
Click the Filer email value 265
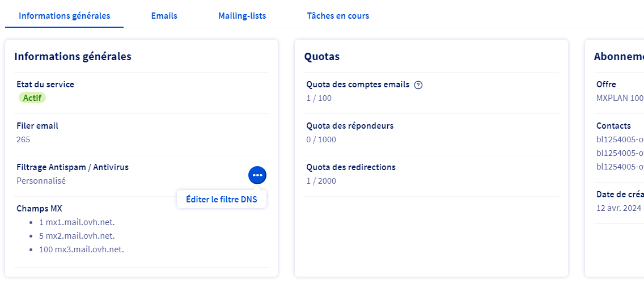(x=23, y=139)
